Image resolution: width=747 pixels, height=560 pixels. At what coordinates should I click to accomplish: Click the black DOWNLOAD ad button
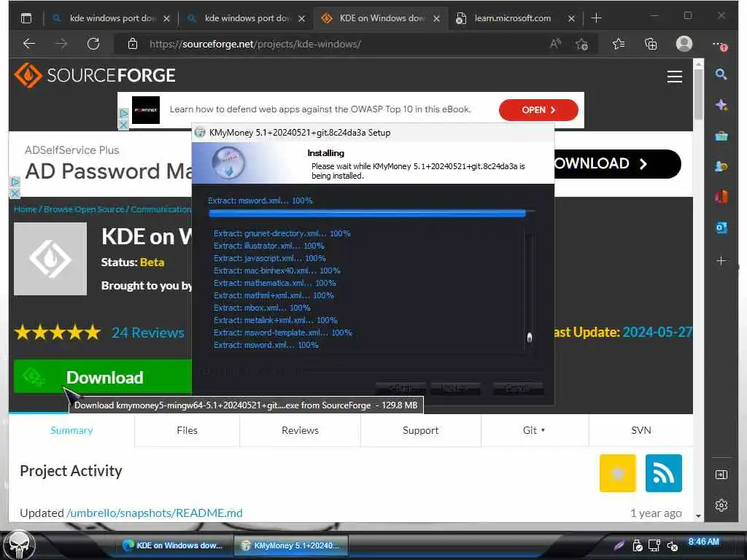[x=617, y=164]
